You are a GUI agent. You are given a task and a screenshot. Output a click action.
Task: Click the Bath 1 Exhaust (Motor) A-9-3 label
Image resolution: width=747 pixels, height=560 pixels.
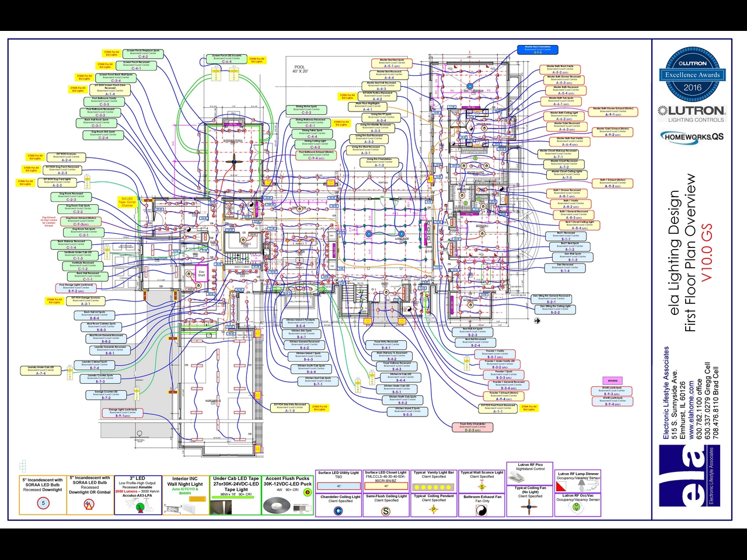tap(613, 183)
